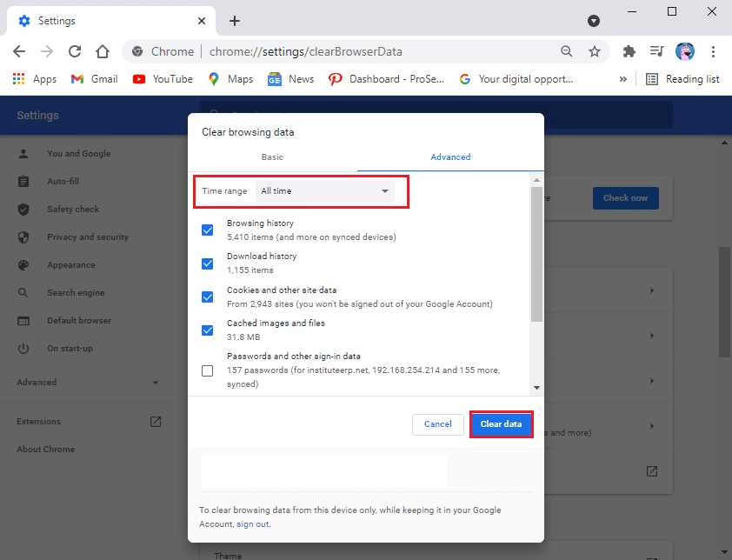
Task: Click the tab search dropdown circle
Action: [594, 21]
